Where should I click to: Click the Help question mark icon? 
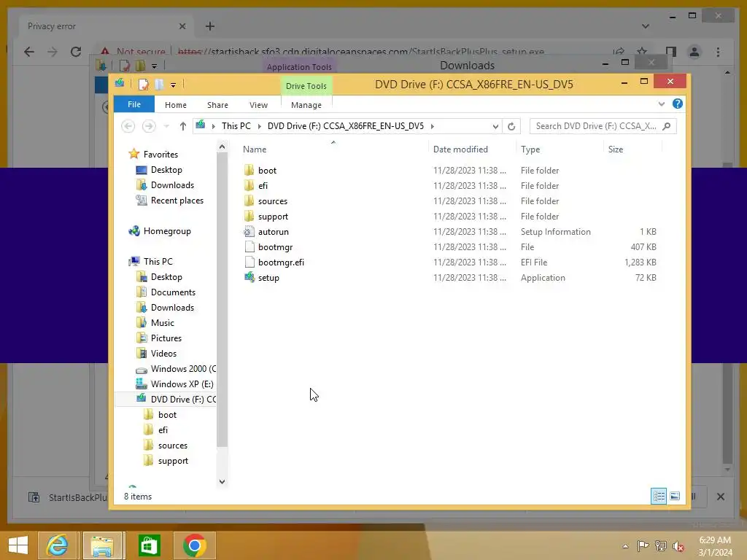point(677,104)
